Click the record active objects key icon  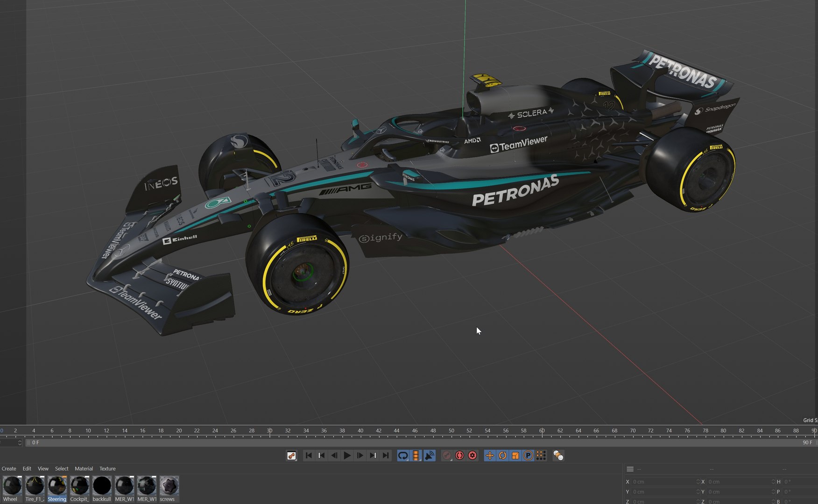coord(447,455)
